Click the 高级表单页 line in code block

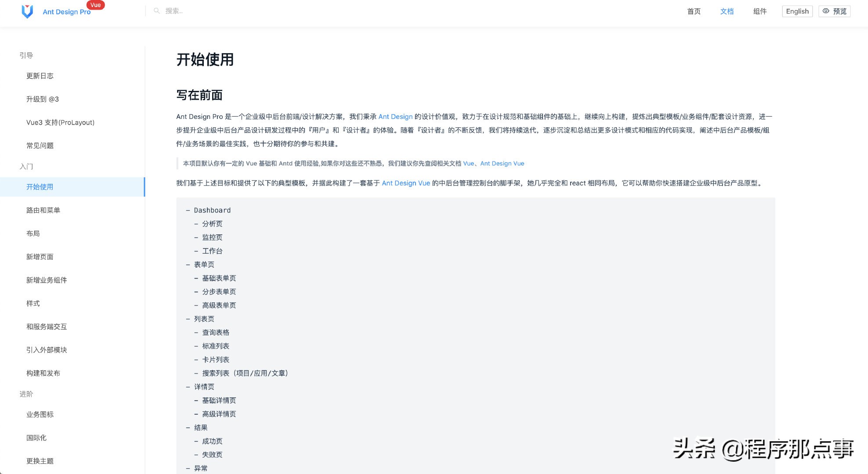tap(219, 305)
